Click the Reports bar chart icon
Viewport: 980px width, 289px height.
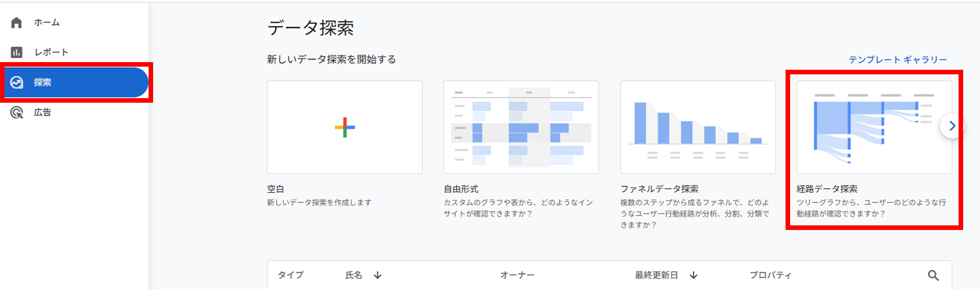point(16,52)
